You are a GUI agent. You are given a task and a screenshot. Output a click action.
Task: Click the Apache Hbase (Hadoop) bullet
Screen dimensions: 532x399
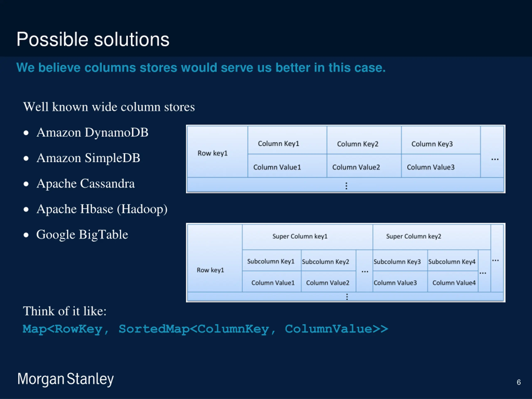102,209
